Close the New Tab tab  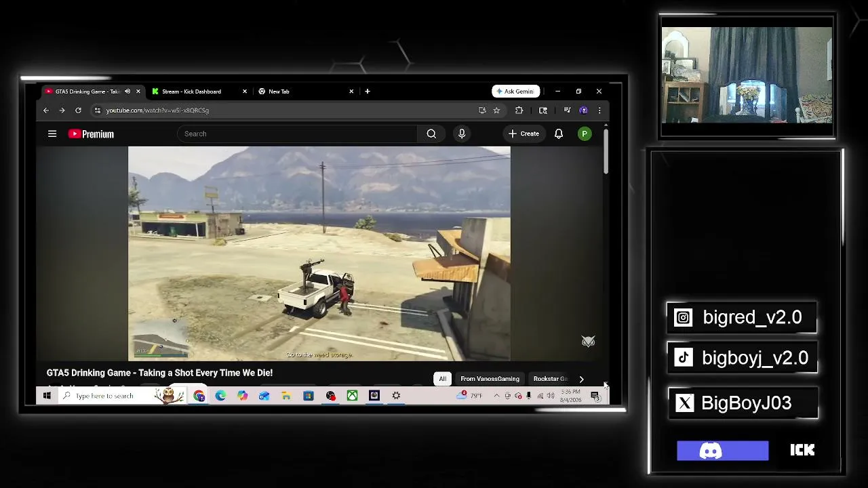click(351, 91)
